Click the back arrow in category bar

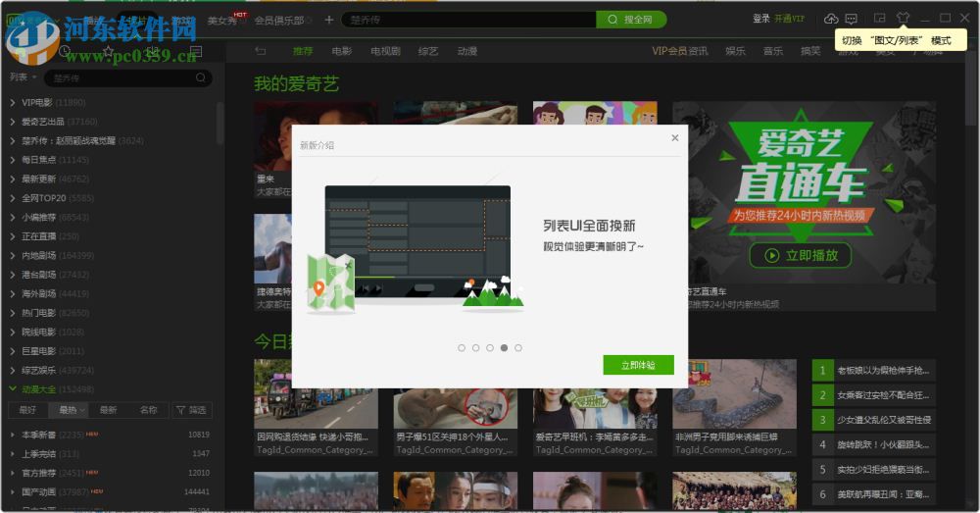(x=261, y=51)
